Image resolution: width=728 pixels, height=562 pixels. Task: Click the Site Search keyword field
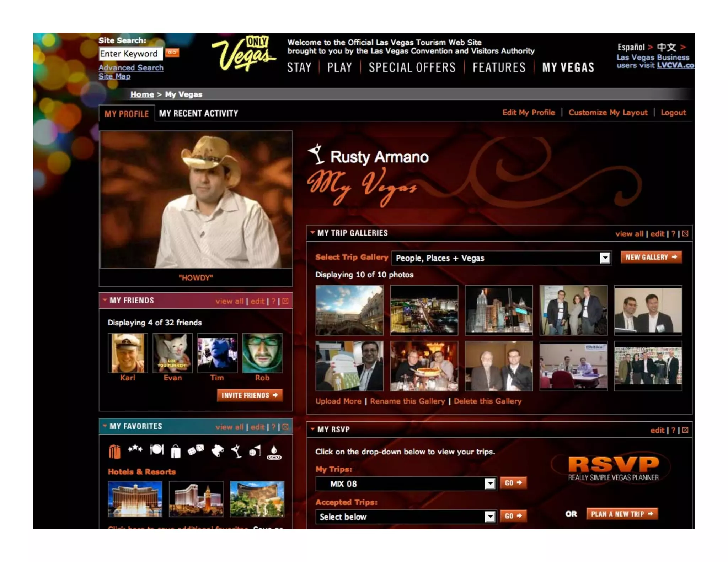[x=130, y=54]
